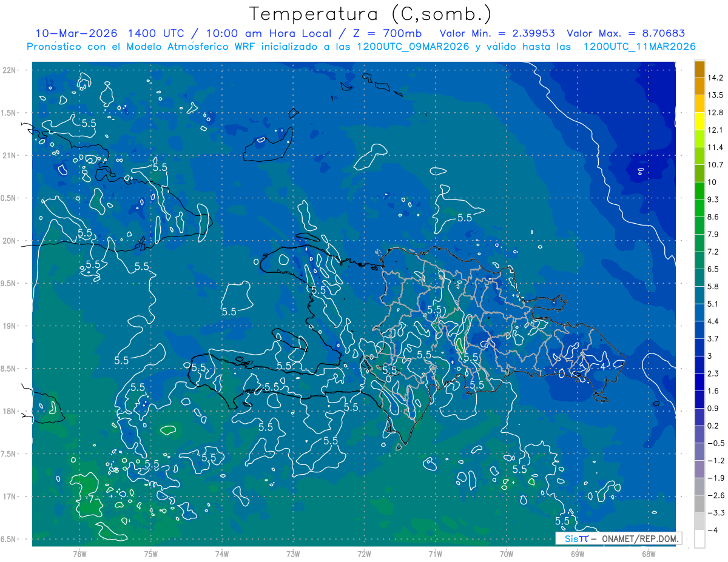Click the colorbar swatch between -1.2 and -1.9
The image size is (728, 562).
pyautogui.click(x=699, y=469)
